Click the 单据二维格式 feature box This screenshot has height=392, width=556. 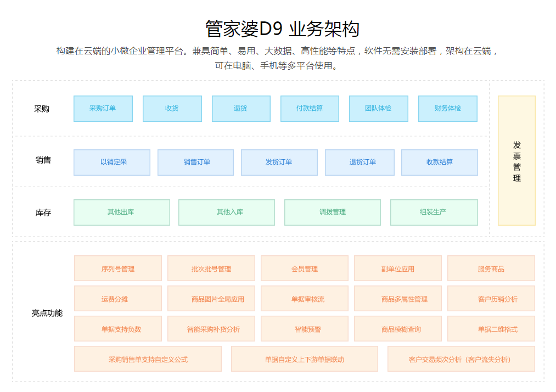[491, 328]
